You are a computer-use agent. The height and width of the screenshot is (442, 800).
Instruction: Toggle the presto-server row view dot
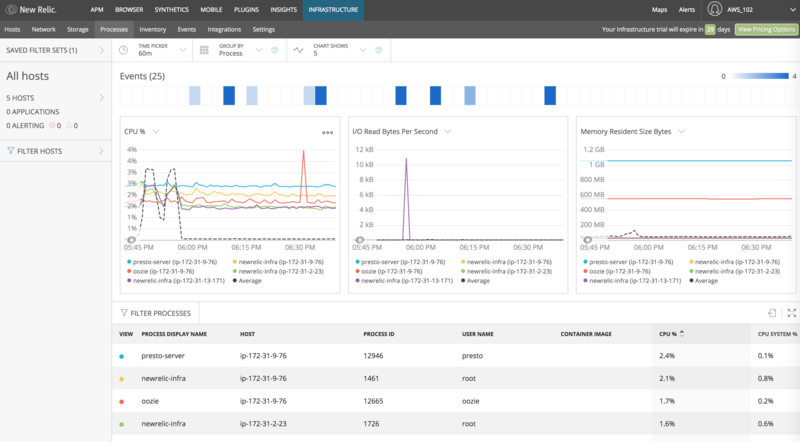(x=121, y=356)
